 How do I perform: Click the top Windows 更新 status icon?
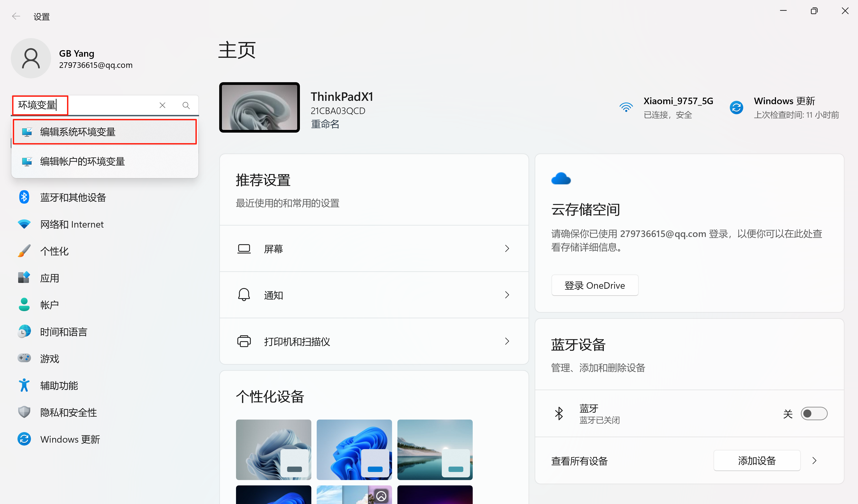pos(736,108)
